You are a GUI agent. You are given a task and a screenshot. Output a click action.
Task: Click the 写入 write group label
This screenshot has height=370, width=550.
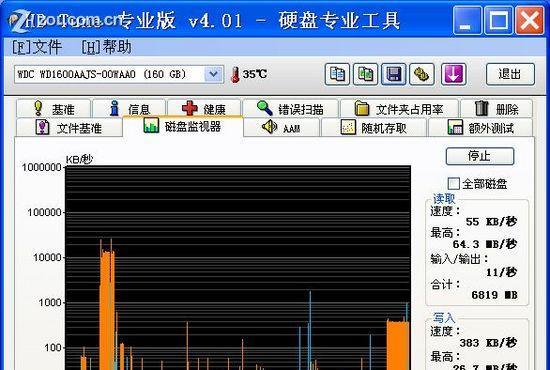[x=444, y=318]
